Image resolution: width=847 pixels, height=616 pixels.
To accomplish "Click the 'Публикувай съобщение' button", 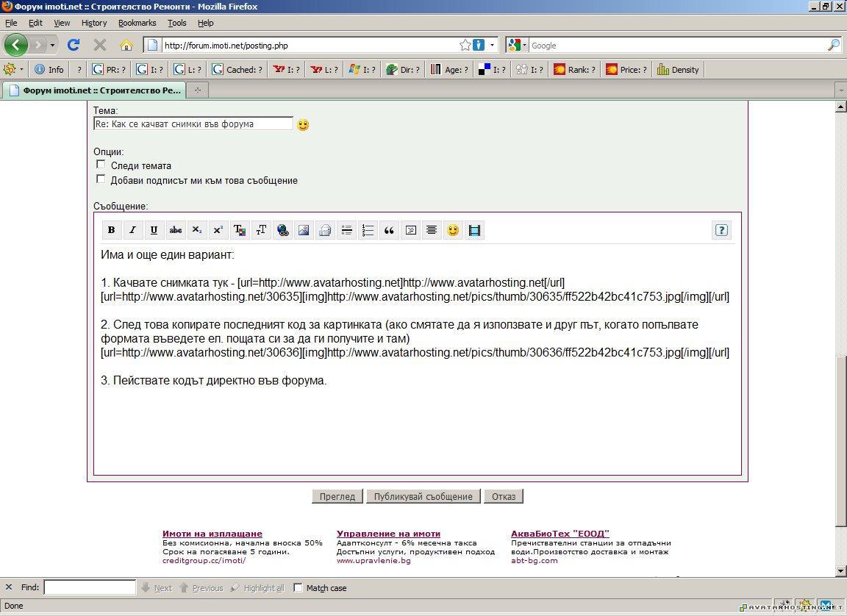I will tap(423, 496).
